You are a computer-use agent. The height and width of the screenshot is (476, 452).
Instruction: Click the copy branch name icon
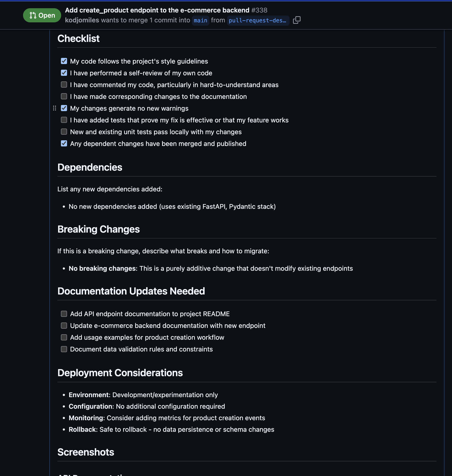pyautogui.click(x=297, y=20)
